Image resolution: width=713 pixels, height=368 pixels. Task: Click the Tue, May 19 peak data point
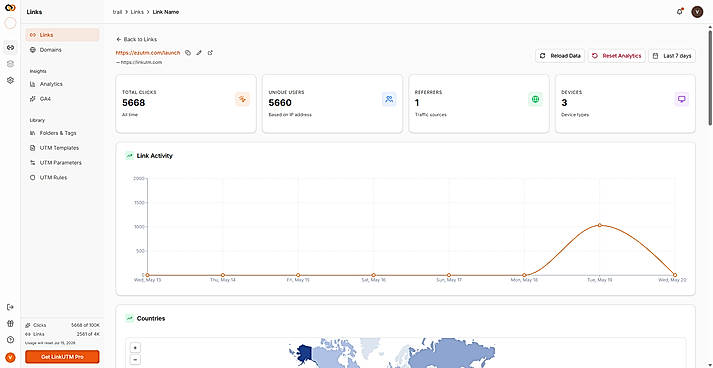coord(599,225)
